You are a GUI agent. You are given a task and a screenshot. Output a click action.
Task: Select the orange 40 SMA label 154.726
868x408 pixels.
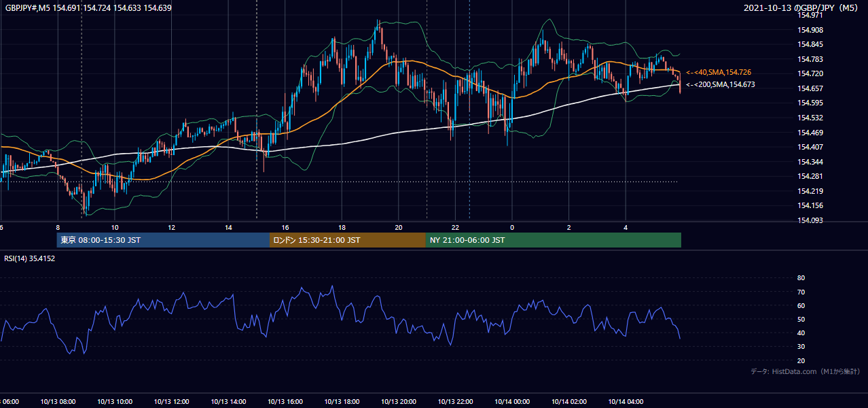click(x=719, y=72)
